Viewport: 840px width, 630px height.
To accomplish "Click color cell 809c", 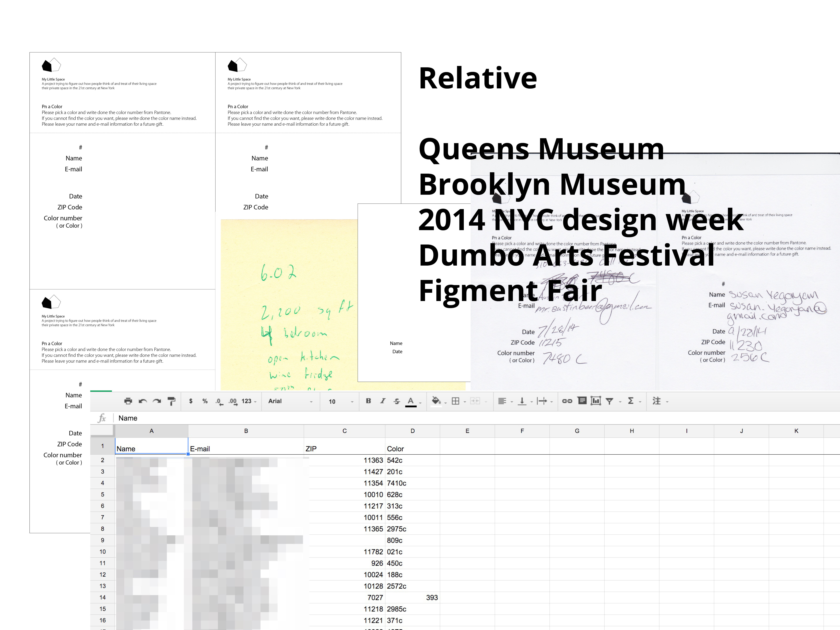I will [413, 540].
